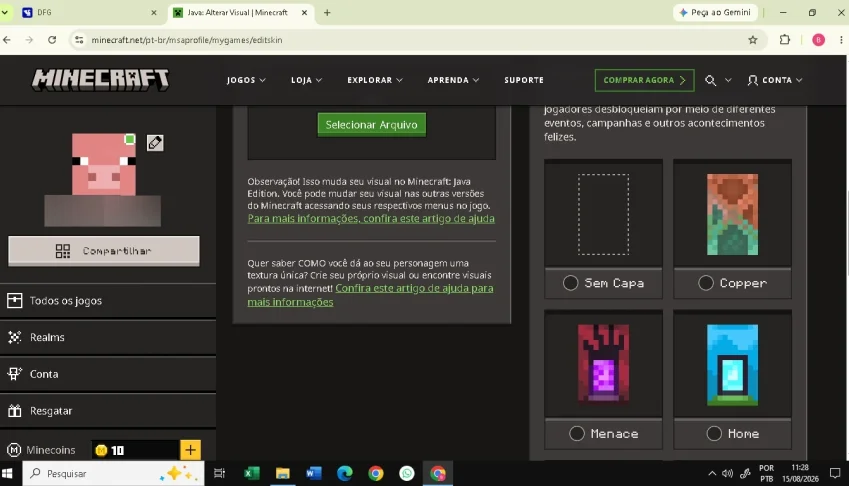Click the Menace cape image
The height and width of the screenshot is (486, 849).
[x=603, y=364]
